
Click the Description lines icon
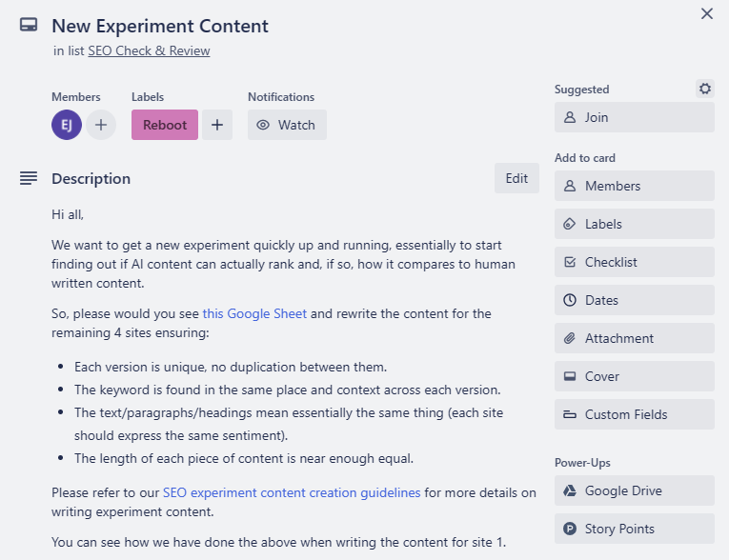tap(29, 178)
